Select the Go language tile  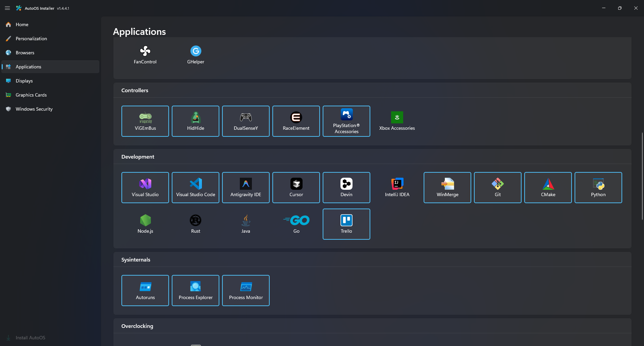pyautogui.click(x=296, y=224)
